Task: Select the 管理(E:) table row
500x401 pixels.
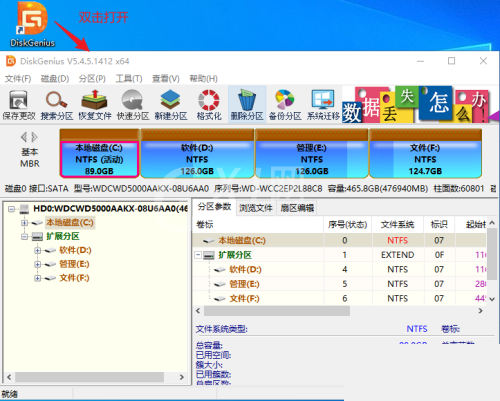Action: 339,284
